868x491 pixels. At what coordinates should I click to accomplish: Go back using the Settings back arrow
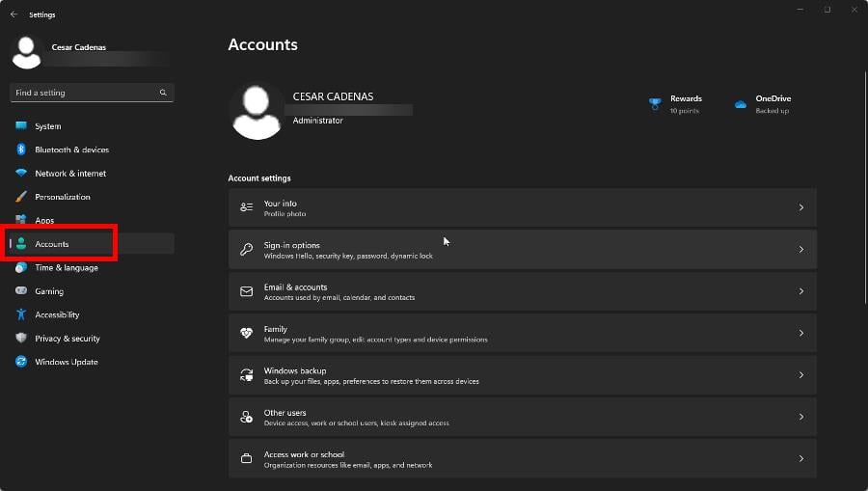(14, 14)
